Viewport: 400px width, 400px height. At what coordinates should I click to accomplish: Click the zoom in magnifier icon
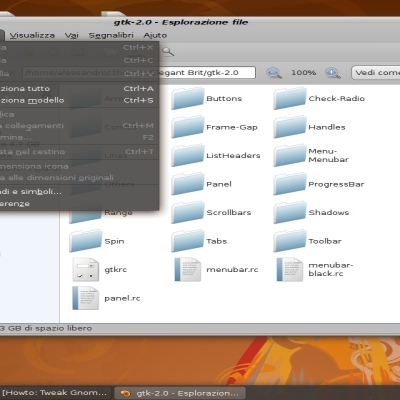(333, 73)
